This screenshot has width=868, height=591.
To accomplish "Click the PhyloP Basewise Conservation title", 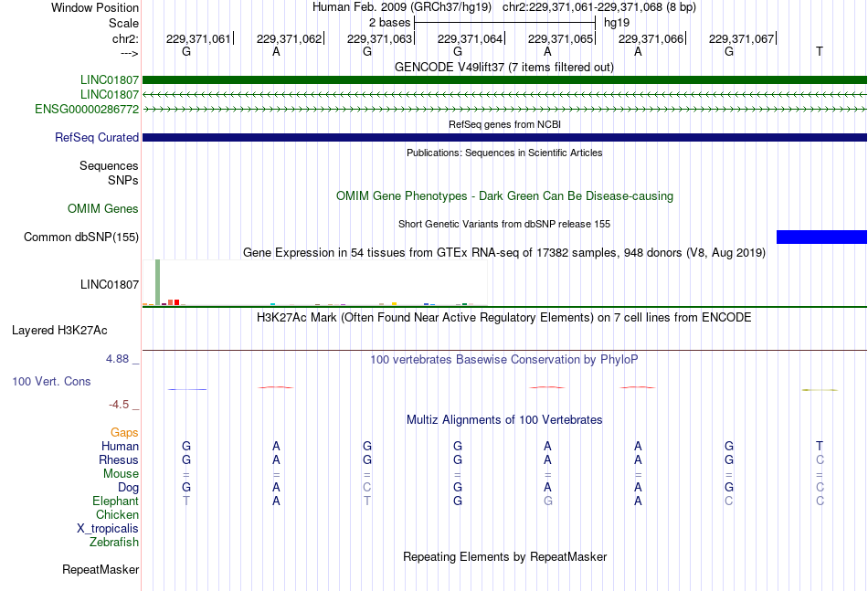I will [504, 360].
